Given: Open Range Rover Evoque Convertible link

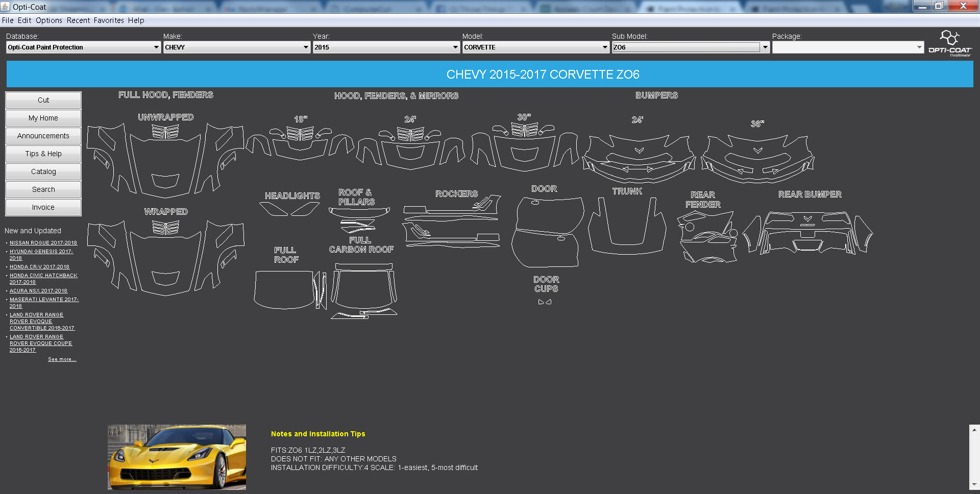Looking at the screenshot, I should (x=42, y=322).
